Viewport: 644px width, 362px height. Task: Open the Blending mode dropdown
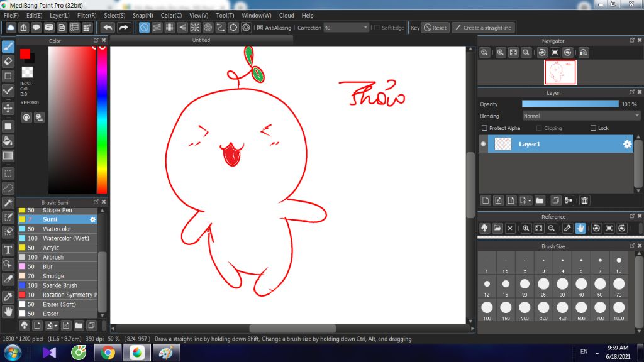tap(580, 116)
